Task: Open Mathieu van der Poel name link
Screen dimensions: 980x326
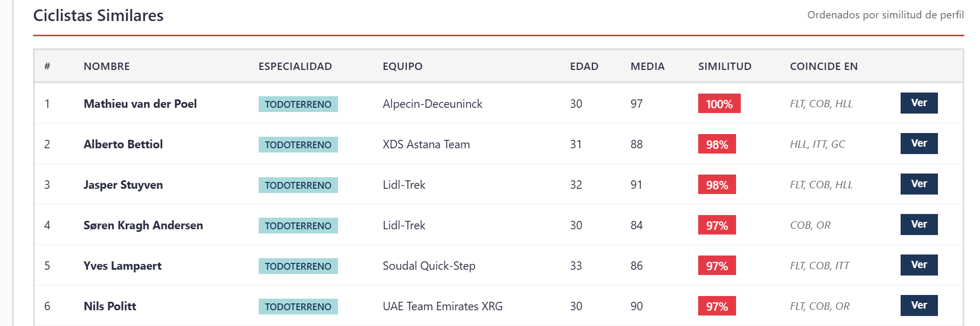Action: (x=140, y=104)
